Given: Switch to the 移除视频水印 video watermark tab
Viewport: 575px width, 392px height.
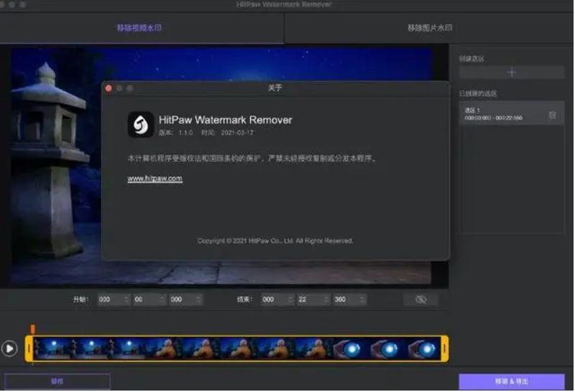Looking at the screenshot, I should [x=139, y=28].
